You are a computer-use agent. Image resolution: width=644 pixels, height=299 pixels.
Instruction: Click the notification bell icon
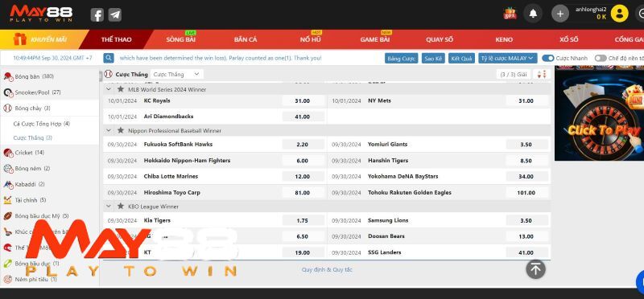coord(533,14)
